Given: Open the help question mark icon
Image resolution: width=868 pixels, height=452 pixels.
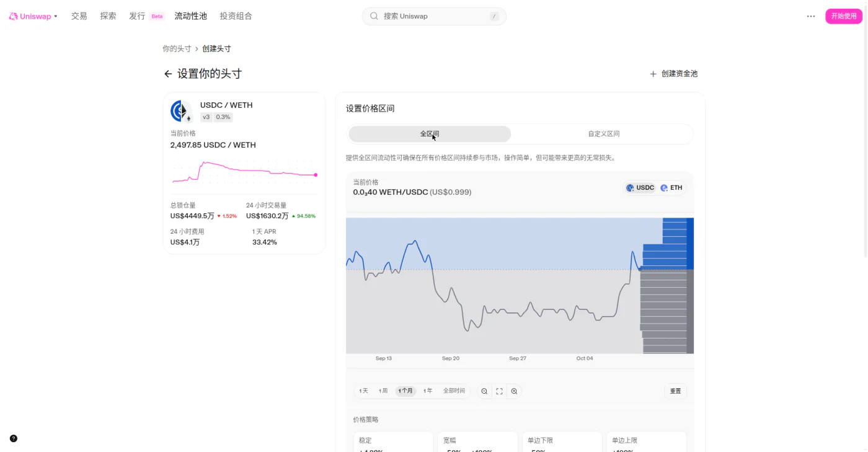Looking at the screenshot, I should (x=14, y=438).
